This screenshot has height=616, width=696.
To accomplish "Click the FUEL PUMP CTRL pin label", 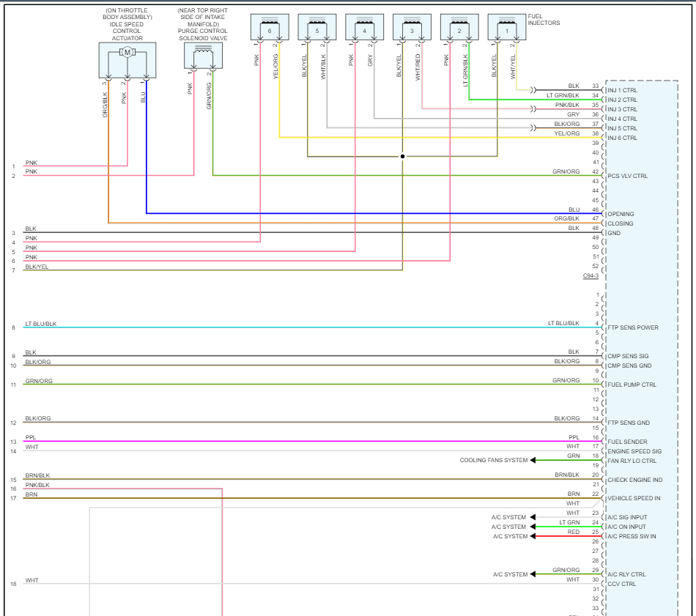I will [632, 385].
